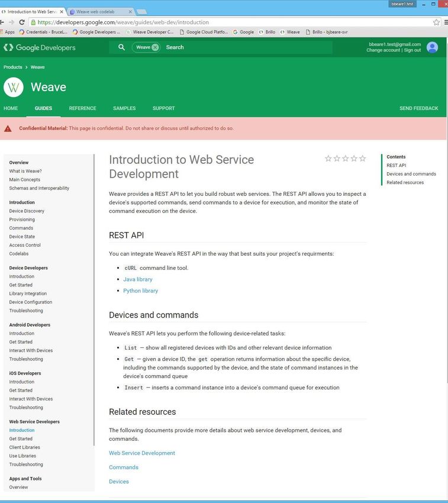
Task: Open Schemas and Interoperability sidebar item
Action: tap(39, 188)
